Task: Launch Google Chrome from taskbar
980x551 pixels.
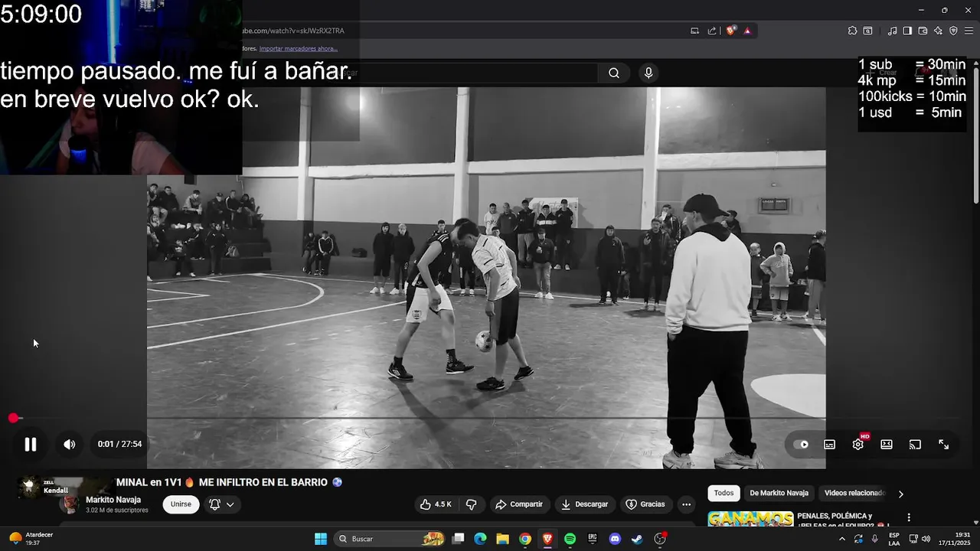Action: click(x=525, y=539)
